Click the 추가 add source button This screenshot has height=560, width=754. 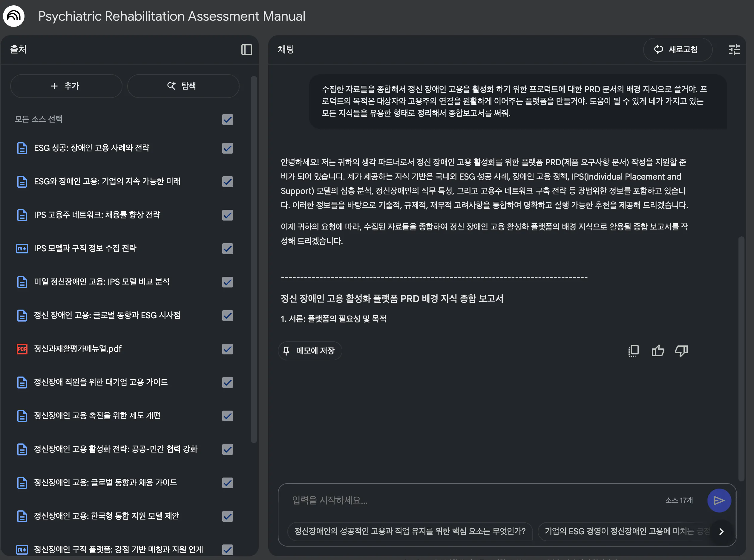[x=66, y=86]
